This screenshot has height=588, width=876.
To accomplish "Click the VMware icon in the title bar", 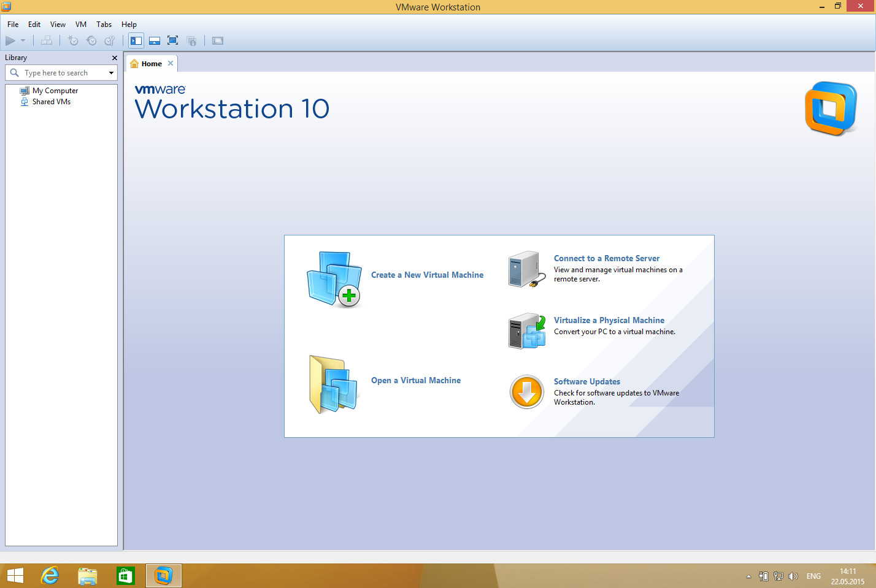I will [x=6, y=7].
